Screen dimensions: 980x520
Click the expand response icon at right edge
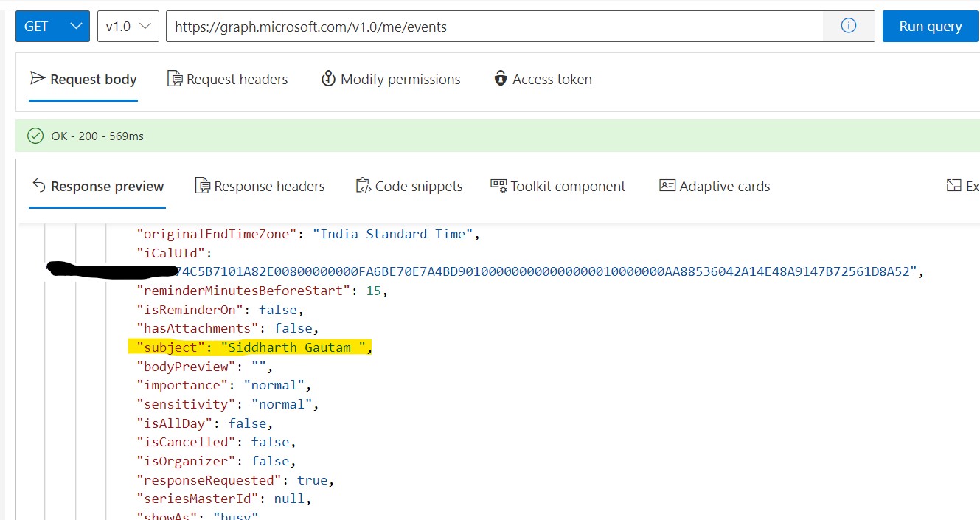tap(954, 185)
